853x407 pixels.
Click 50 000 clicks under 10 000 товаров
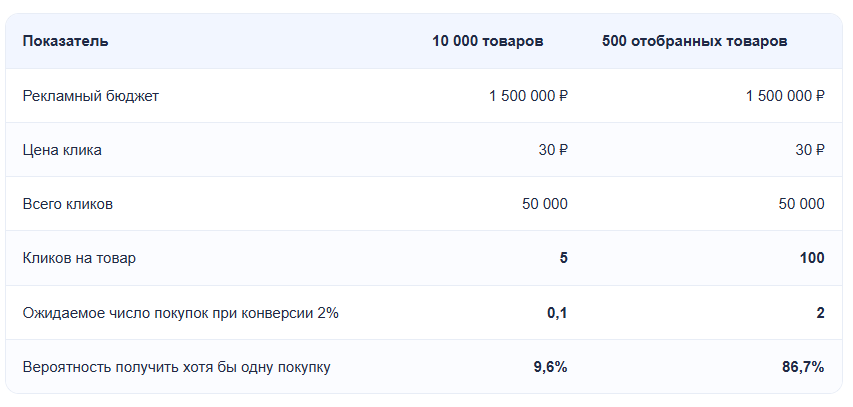tap(545, 204)
